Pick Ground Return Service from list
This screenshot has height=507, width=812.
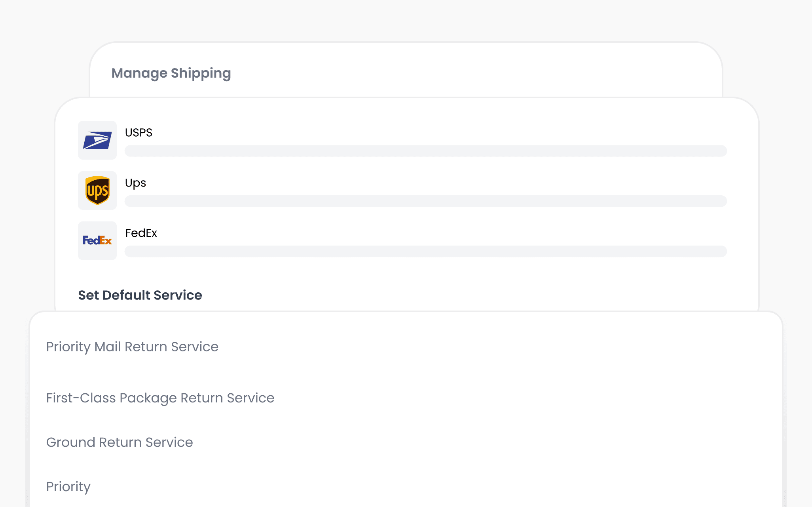click(x=120, y=442)
